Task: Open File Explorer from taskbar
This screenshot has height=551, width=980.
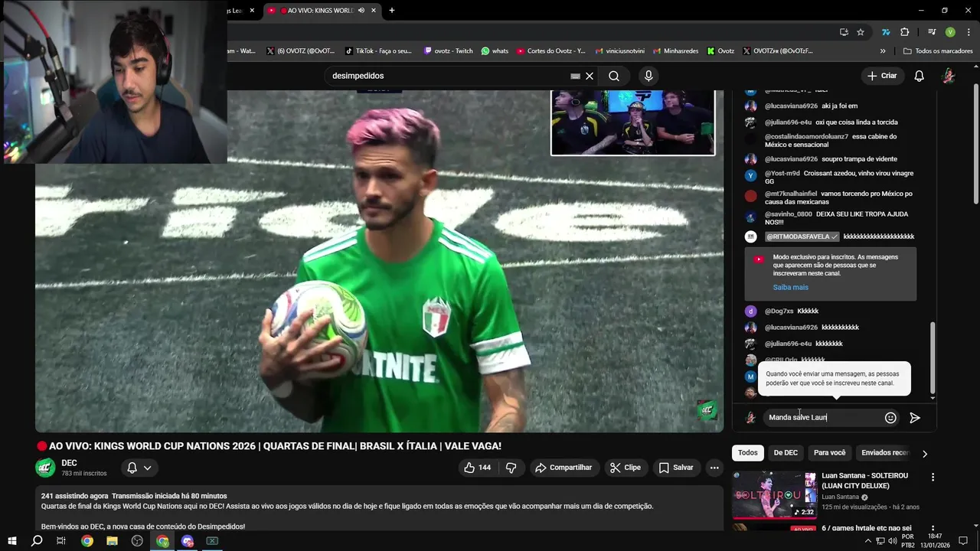Action: 113,541
